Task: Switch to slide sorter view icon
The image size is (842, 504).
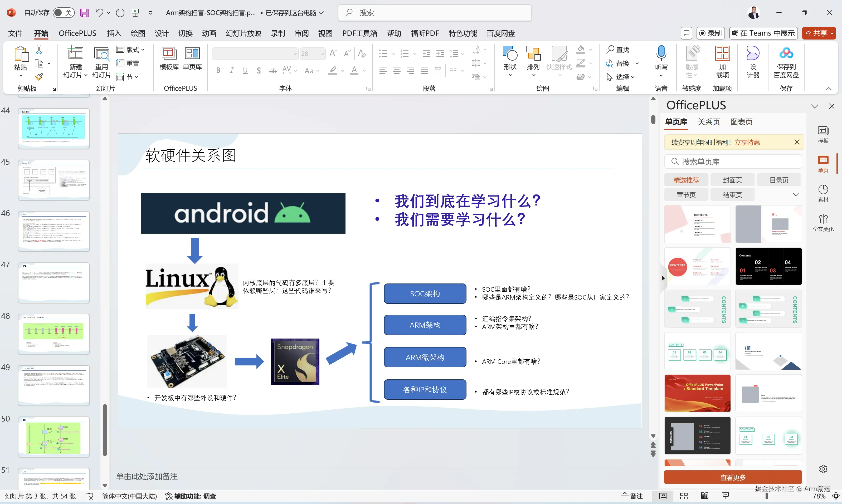Action: tap(684, 496)
